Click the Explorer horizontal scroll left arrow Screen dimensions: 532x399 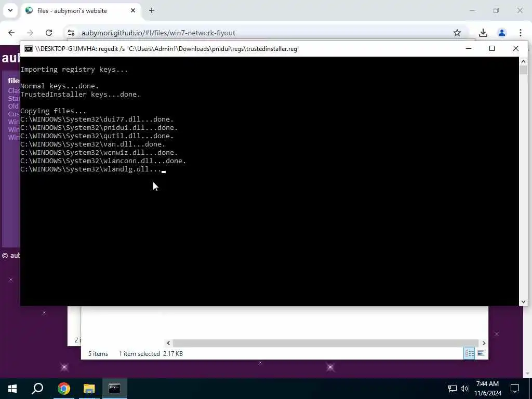(168, 343)
